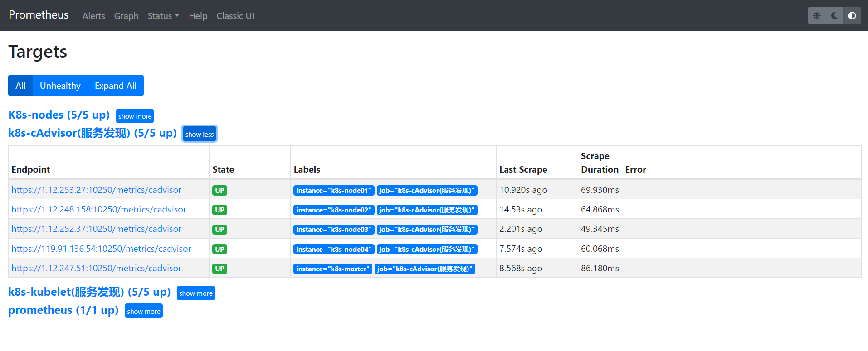This screenshot has width=868, height=351.
Task: Click instance="k8s-node01" label badge
Action: click(x=334, y=190)
